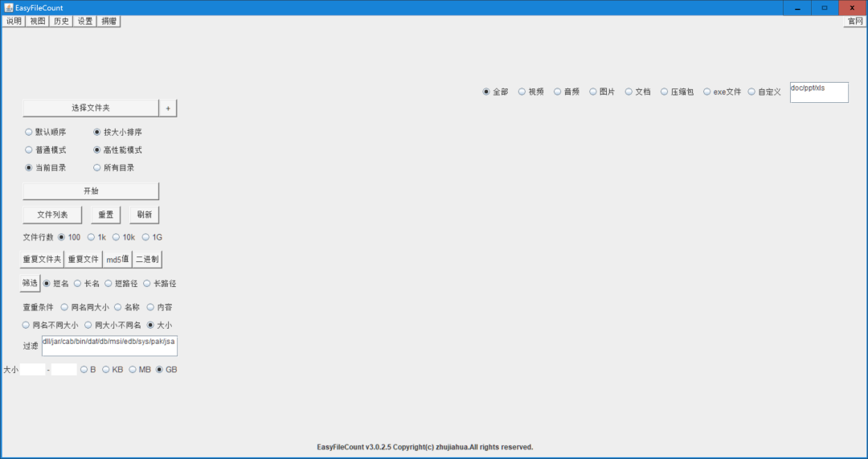Open the 视图 menu

click(38, 21)
